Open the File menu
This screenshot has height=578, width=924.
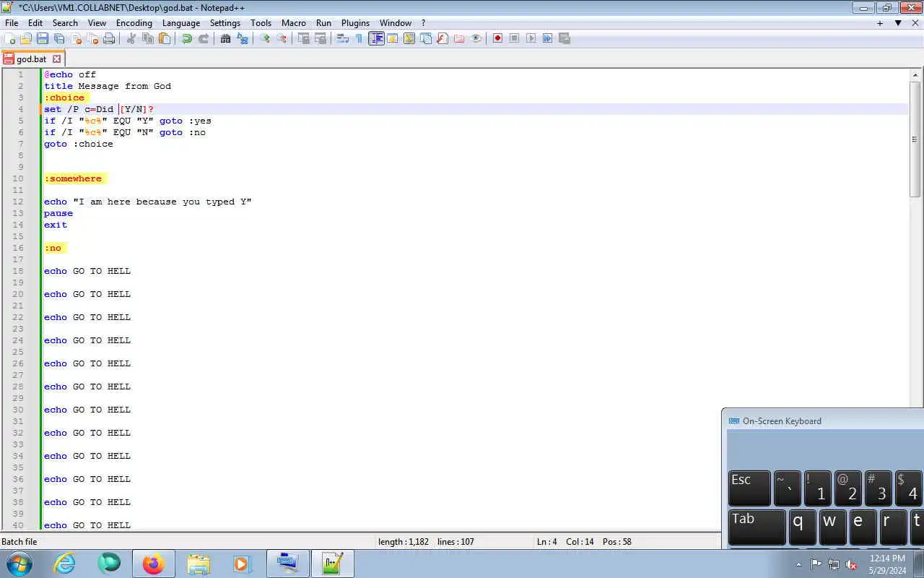pos(12,23)
